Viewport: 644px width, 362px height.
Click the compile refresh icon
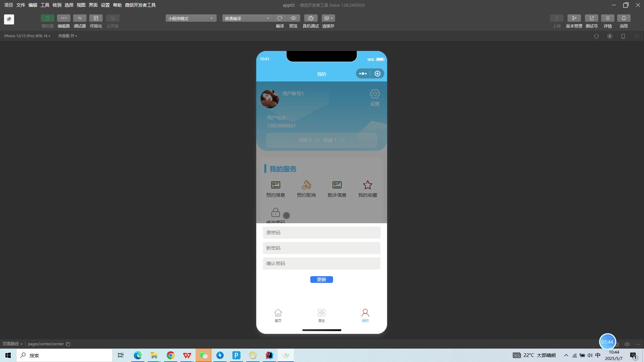coord(280,18)
